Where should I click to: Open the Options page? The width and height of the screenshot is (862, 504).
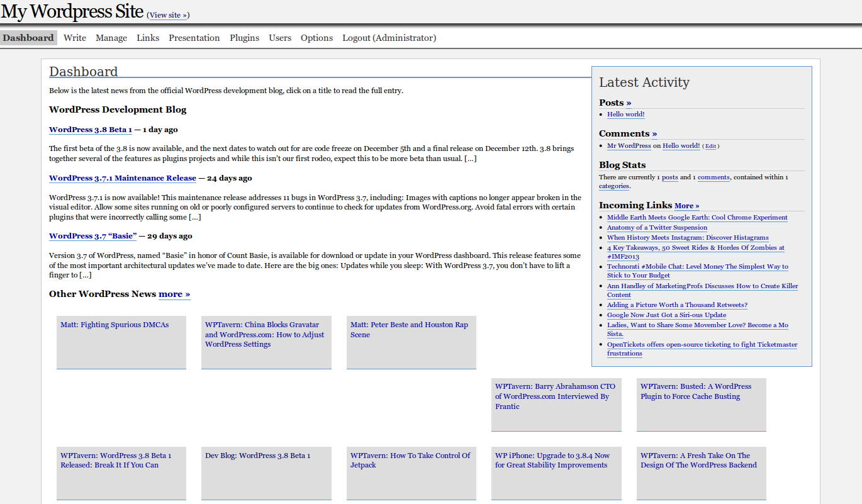click(x=316, y=38)
